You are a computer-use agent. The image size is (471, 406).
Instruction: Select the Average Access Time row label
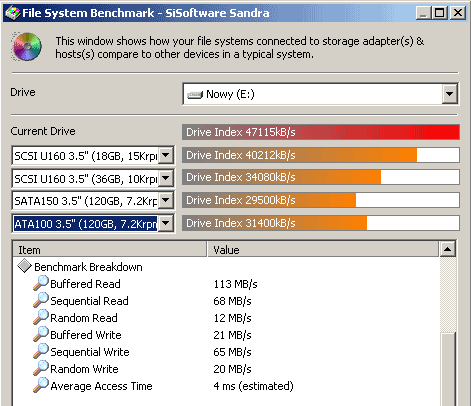pyautogui.click(x=101, y=386)
